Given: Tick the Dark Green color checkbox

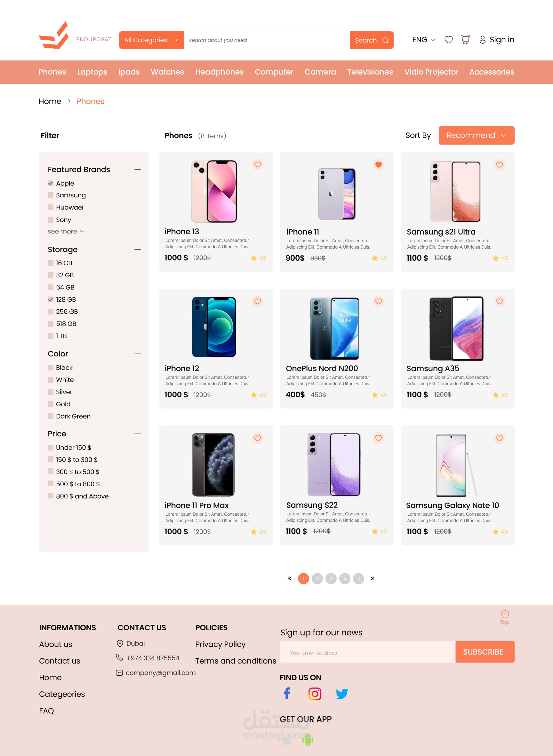Looking at the screenshot, I should point(51,416).
